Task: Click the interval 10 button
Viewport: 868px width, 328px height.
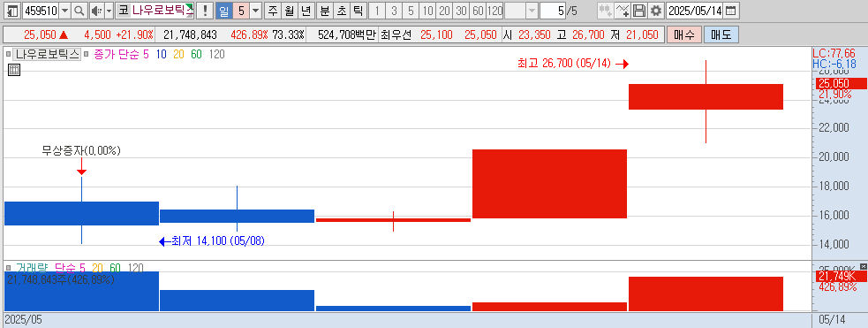Action: (427, 11)
